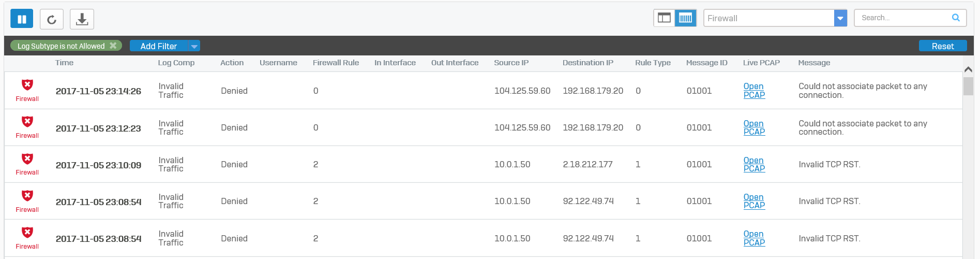This screenshot has width=980, height=259.
Task: Click the Firewall shield icon for 23:12:23
Action: click(x=27, y=122)
